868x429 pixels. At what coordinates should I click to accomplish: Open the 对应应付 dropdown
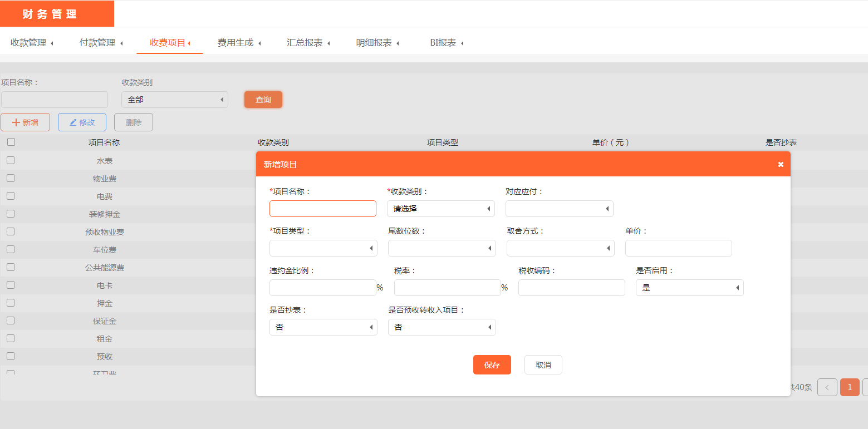point(559,209)
